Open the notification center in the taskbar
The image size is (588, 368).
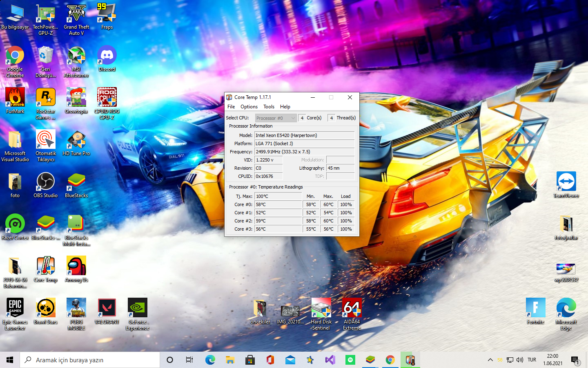pos(575,360)
